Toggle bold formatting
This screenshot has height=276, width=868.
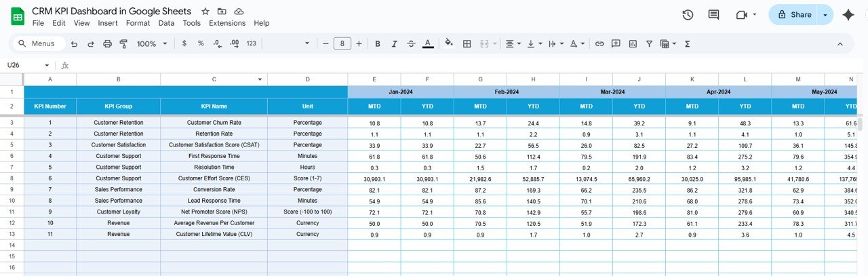378,43
